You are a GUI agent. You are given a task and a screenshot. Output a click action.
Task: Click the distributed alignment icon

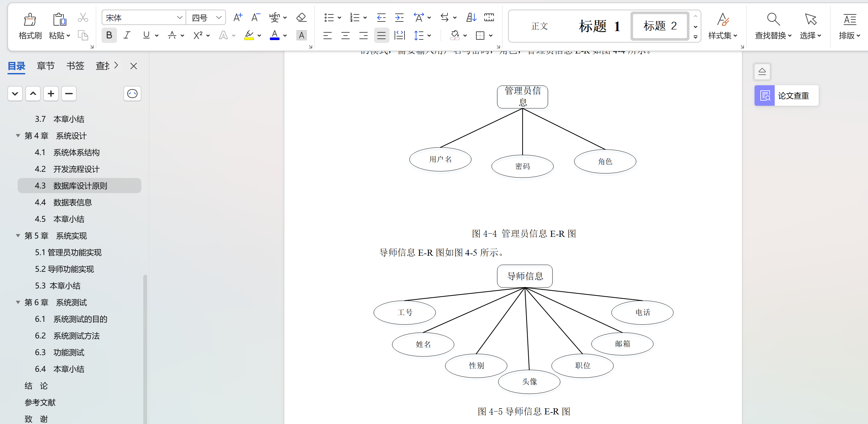pyautogui.click(x=399, y=35)
